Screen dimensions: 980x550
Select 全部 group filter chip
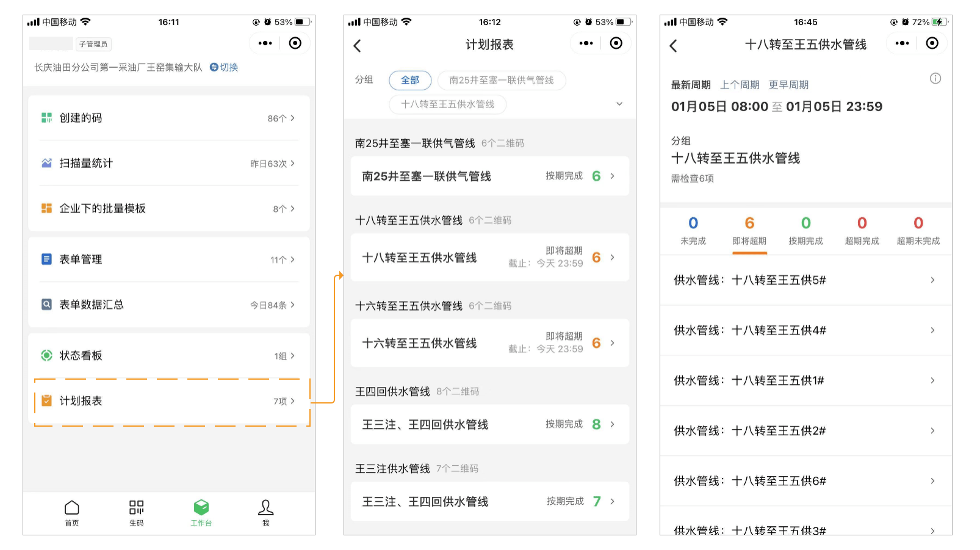click(410, 80)
